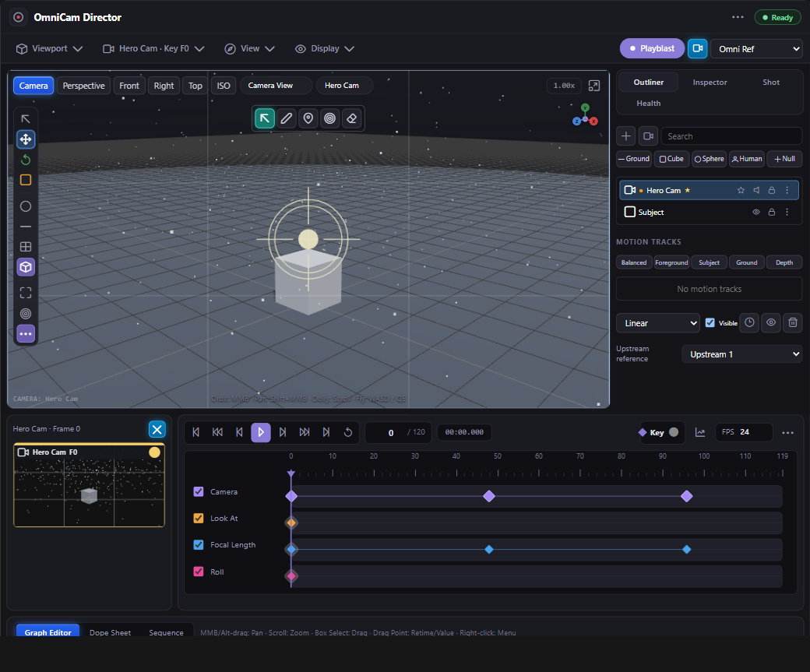810x672 pixels.
Task: Click the concentric target icon in left toolbar
Action: 25,314
